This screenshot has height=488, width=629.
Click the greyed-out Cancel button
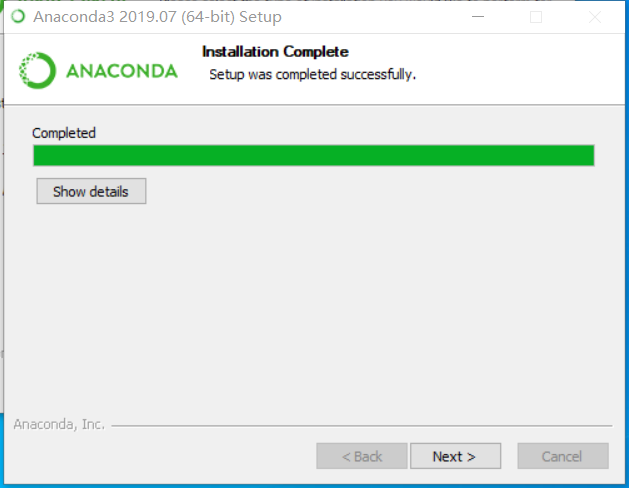[x=563, y=456]
